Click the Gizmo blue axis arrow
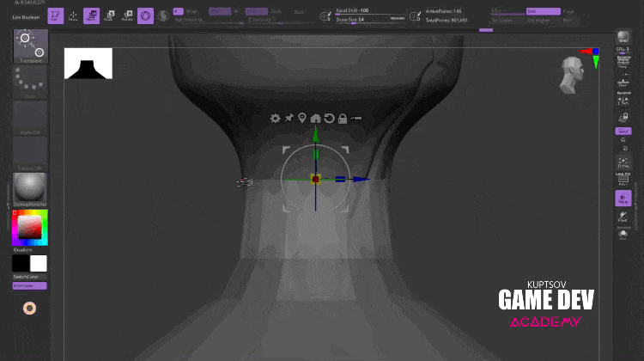 click(361, 180)
